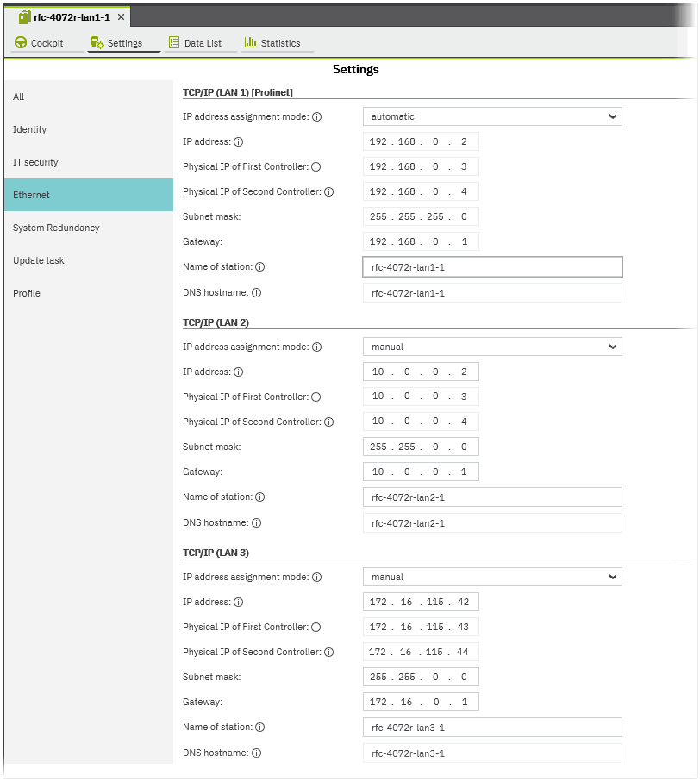Click LAN 2 Second Controller IP field 10.0.0.4
Screen dimensions: 700x781
click(421, 422)
